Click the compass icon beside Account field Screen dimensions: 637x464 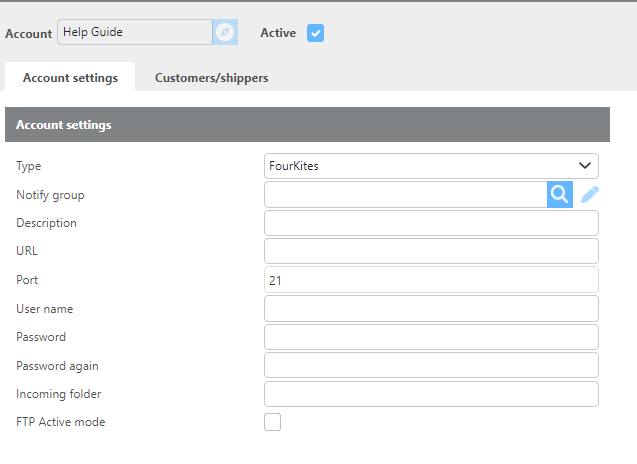pyautogui.click(x=225, y=32)
